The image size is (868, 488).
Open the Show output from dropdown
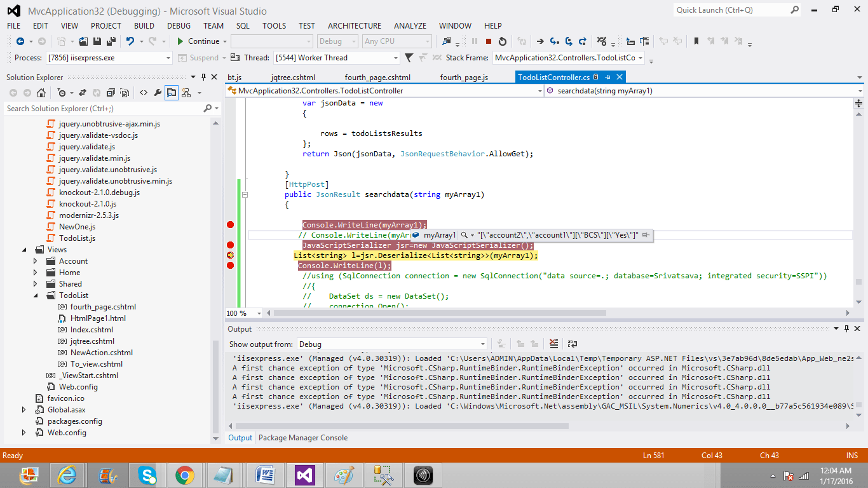pyautogui.click(x=482, y=344)
